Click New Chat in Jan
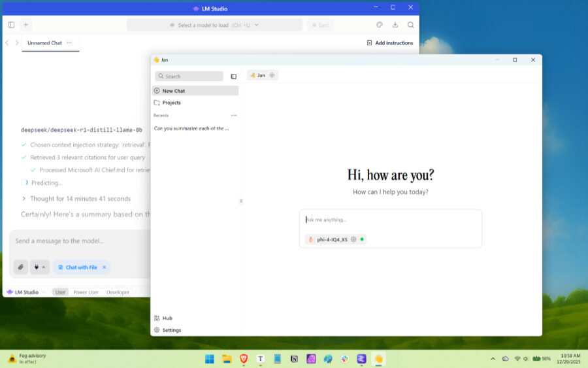 click(174, 91)
